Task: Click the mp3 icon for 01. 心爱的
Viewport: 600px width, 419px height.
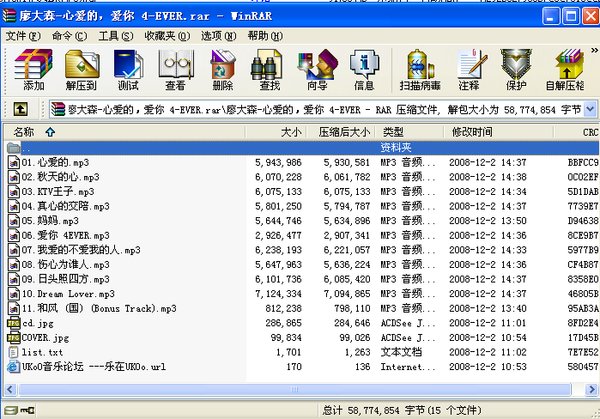Action: 14,163
